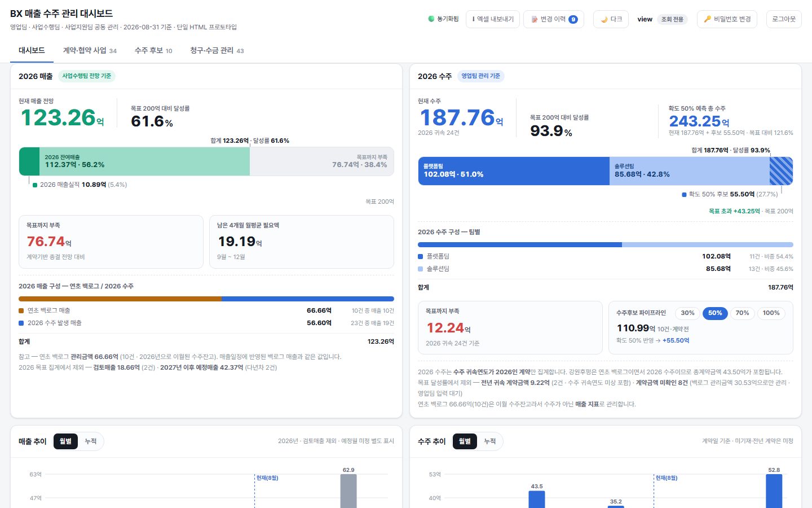Viewport: 812px width, 508px height.
Task: Switch 수주 추이 chart to 누적
Action: point(490,441)
